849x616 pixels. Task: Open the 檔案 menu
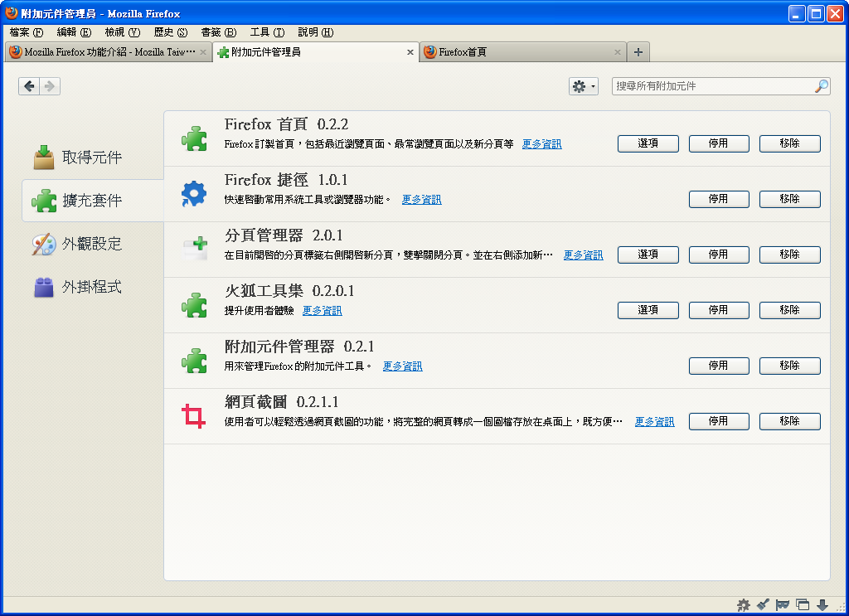(26, 32)
